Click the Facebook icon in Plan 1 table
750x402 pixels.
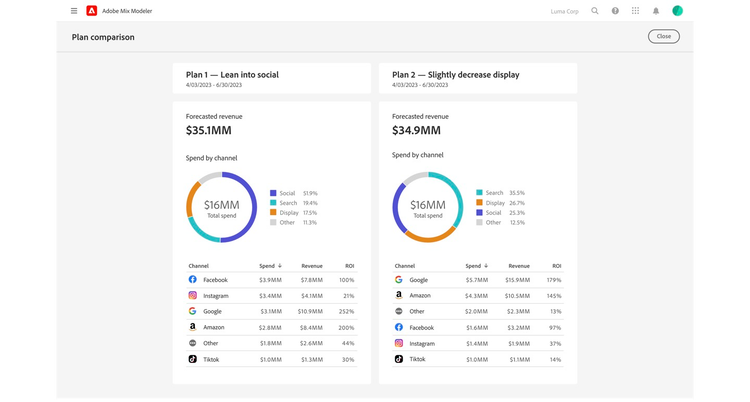coord(193,280)
